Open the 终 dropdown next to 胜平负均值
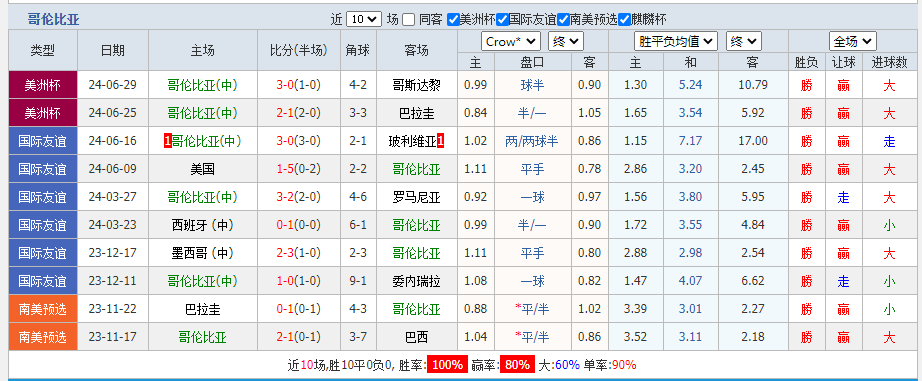Screen dimensions: 922x381 [x=744, y=41]
